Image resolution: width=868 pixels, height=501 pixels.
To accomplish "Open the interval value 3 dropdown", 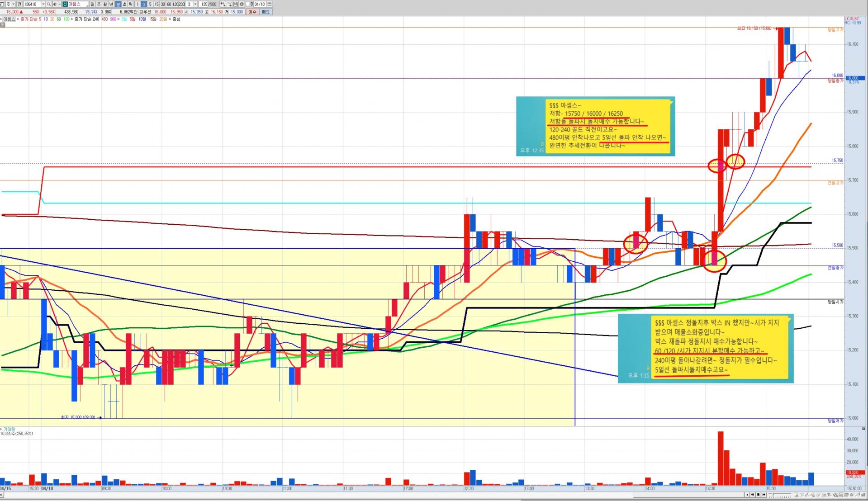I will click(195, 4).
